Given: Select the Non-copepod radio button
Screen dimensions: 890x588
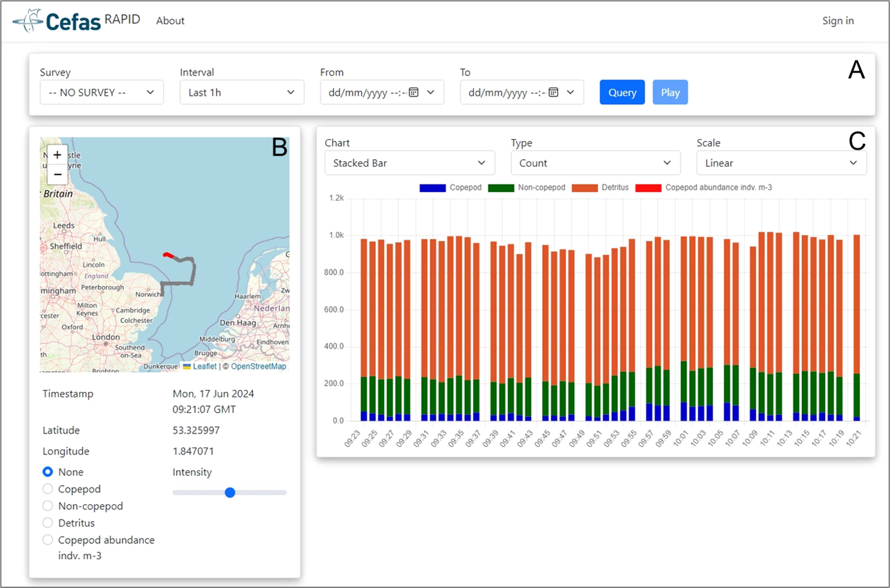Looking at the screenshot, I should (48, 506).
